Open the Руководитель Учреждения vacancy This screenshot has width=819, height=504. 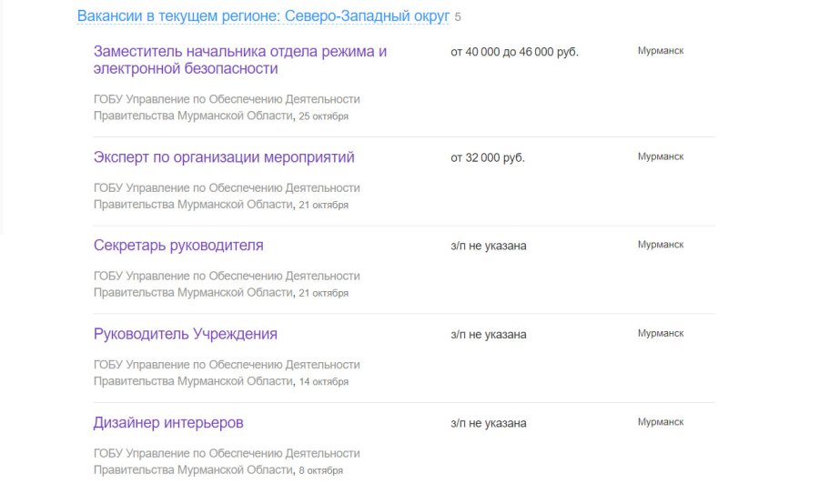click(x=186, y=334)
